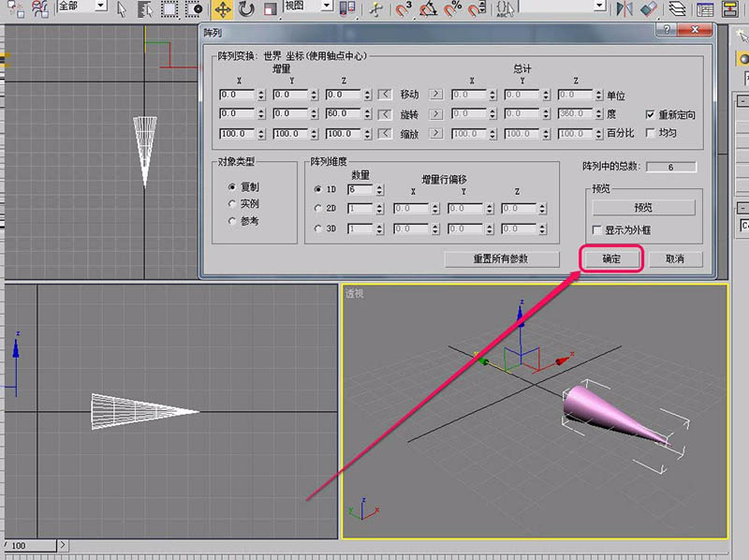Select the 实例 object type radio button
The height and width of the screenshot is (560, 749).
click(232, 203)
